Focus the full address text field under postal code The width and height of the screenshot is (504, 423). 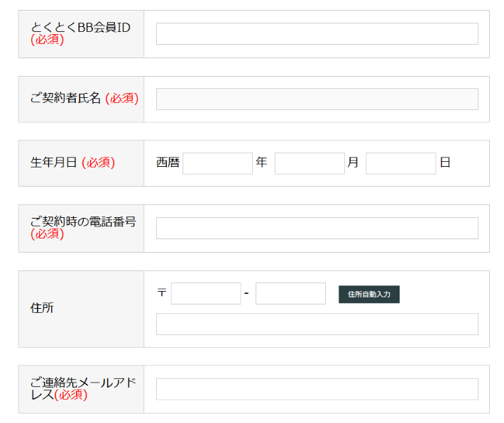coord(317,324)
